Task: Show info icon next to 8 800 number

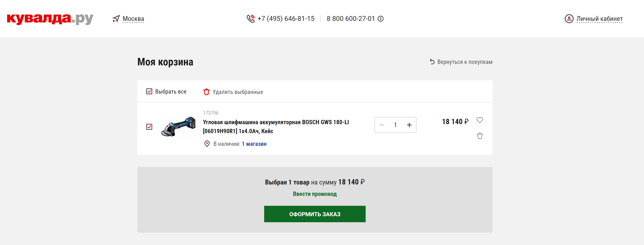Action: 381,19
